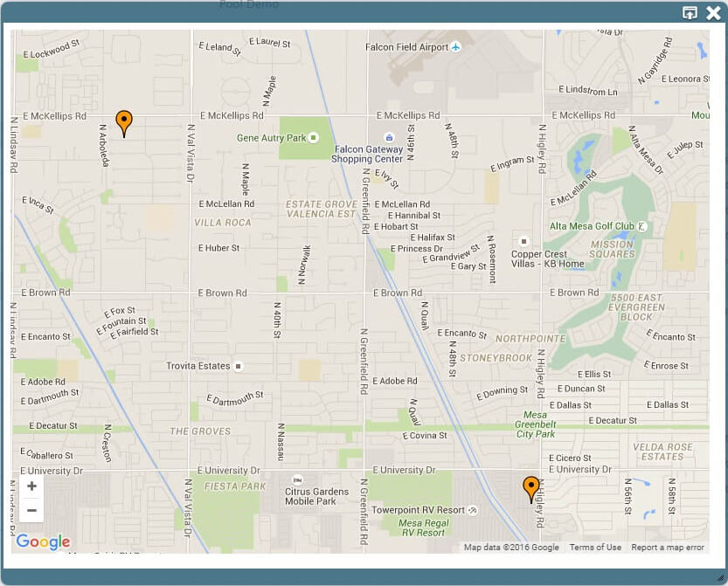The height and width of the screenshot is (586, 728).
Task: Click the E Princess Dr label
Action: 417,249
